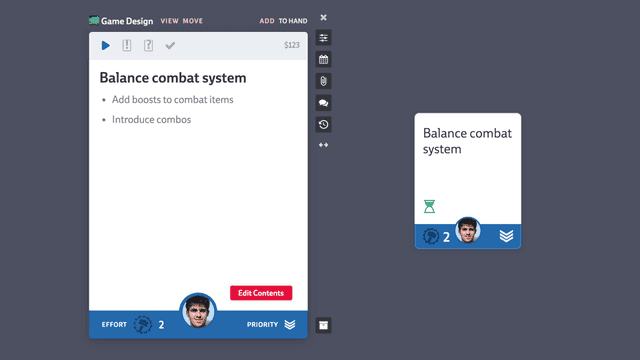Click effort gear icon on mini card
Viewport: 640px width, 360px height.
point(431,236)
